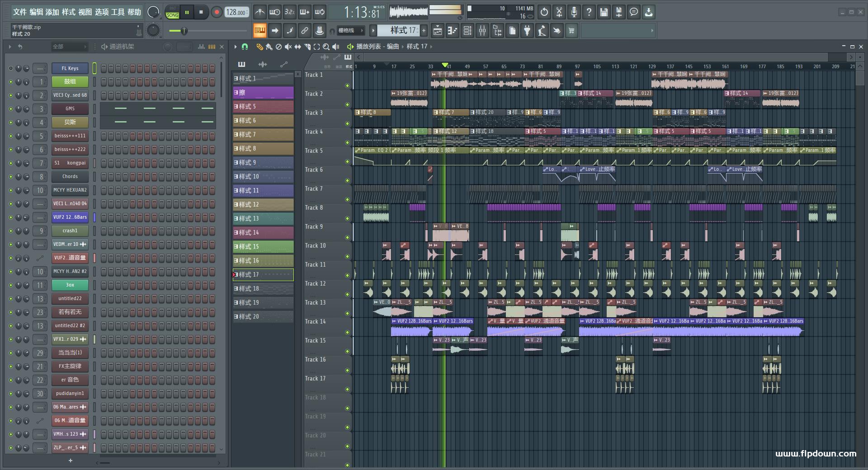
Task: Open the Channel rack view
Action: (467, 31)
